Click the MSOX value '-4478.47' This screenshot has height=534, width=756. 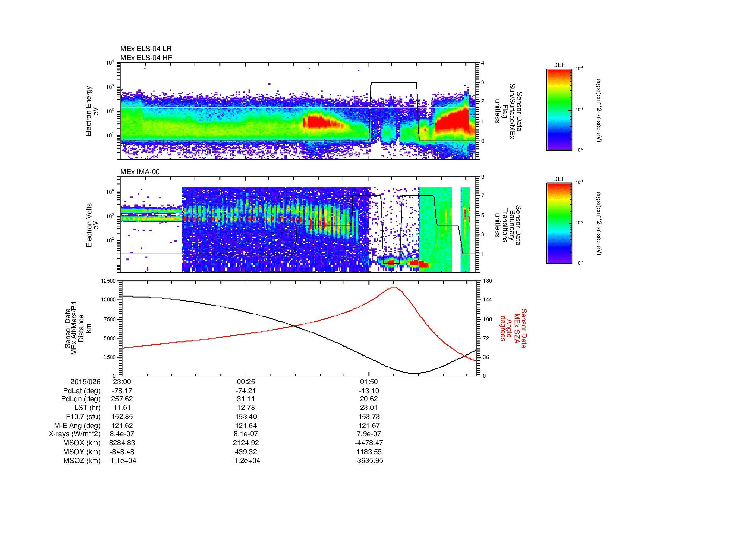(x=369, y=443)
